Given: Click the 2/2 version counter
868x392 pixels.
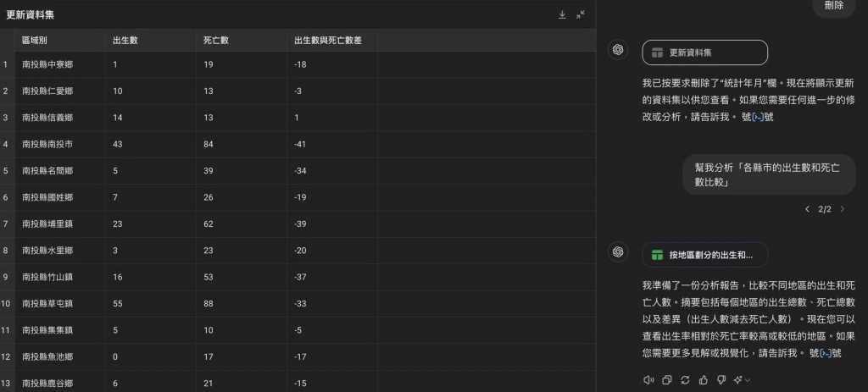Looking at the screenshot, I should coord(825,209).
